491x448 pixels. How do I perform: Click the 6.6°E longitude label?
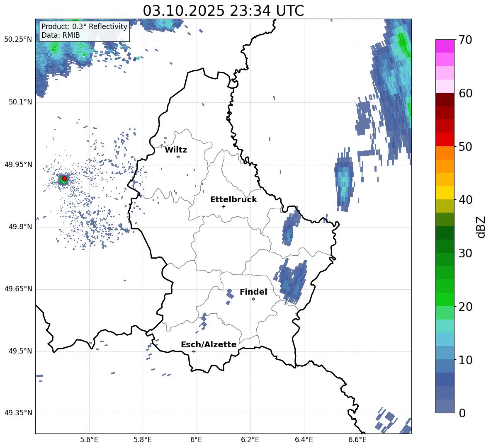click(357, 440)
